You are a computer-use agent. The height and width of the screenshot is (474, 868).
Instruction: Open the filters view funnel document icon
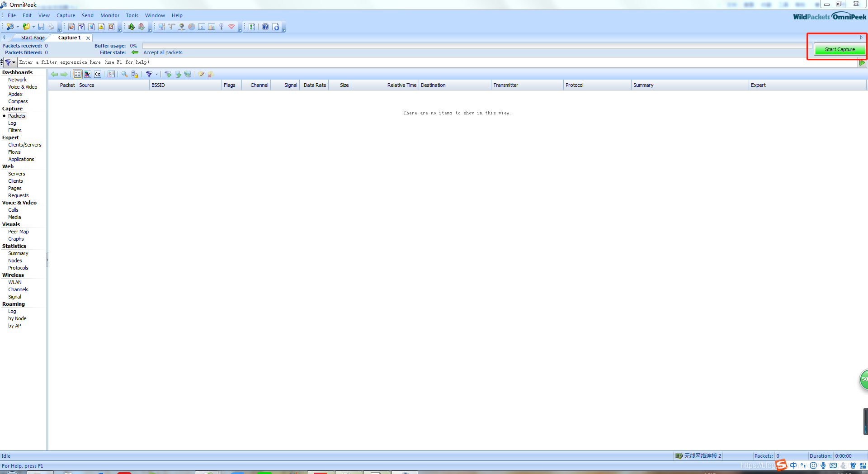(81, 27)
